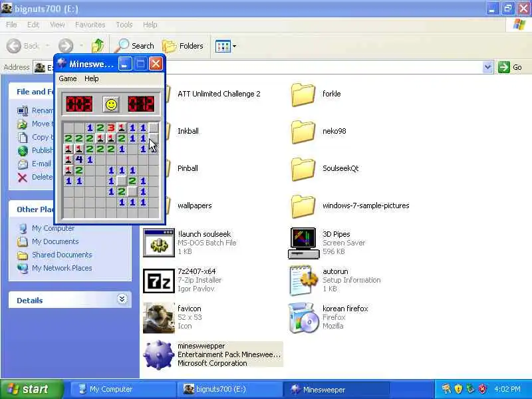Select the neko98 folder icon
This screenshot has height=399, width=532.
303,132
